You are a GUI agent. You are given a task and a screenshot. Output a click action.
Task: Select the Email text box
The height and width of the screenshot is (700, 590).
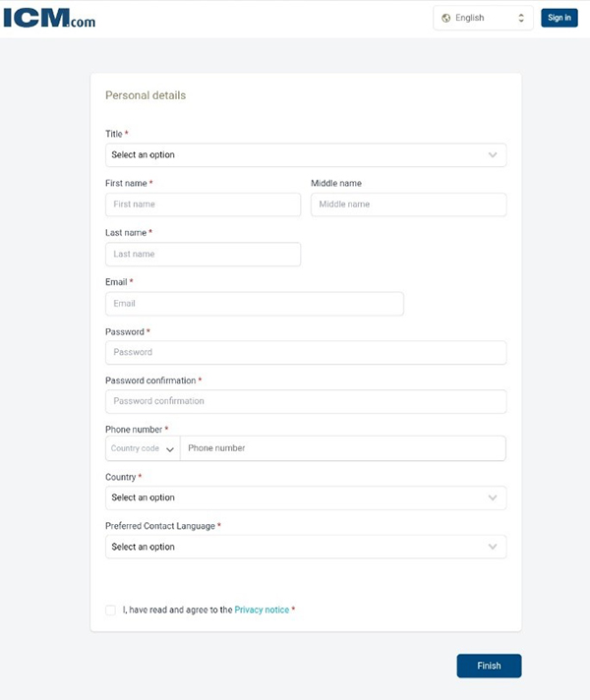tap(254, 304)
